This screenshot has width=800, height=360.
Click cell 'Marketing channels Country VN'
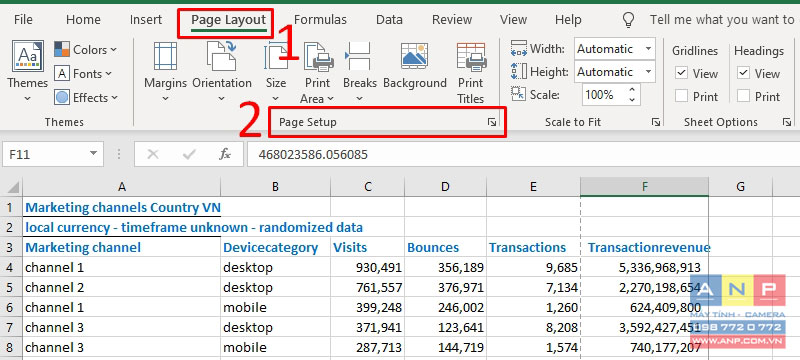click(122, 208)
